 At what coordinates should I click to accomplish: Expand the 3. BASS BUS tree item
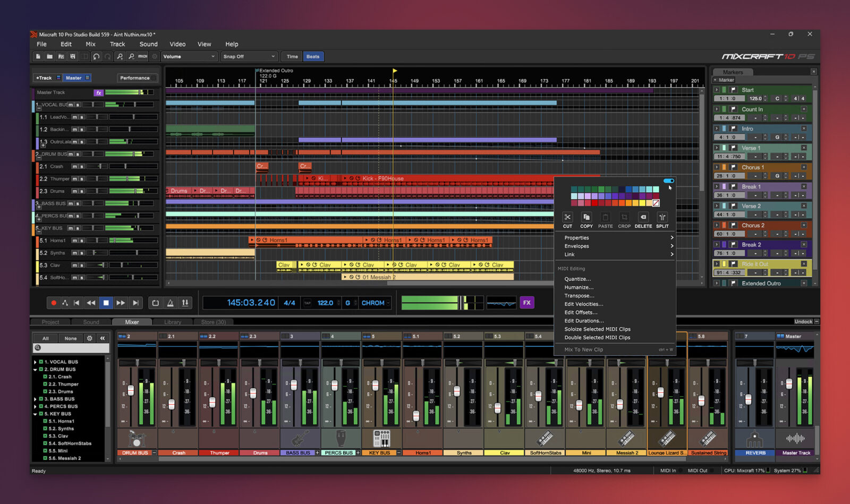[x=36, y=399]
